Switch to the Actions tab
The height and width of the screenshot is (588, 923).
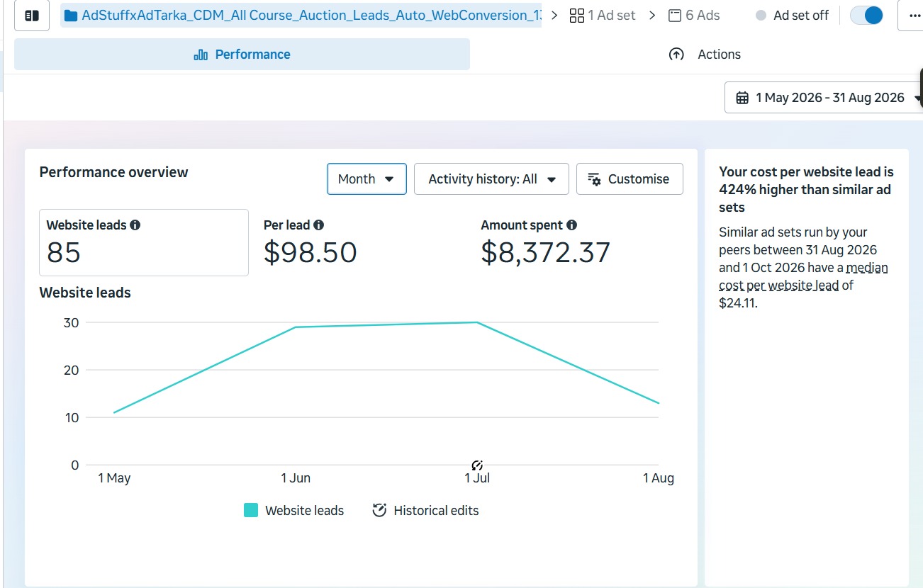point(705,55)
